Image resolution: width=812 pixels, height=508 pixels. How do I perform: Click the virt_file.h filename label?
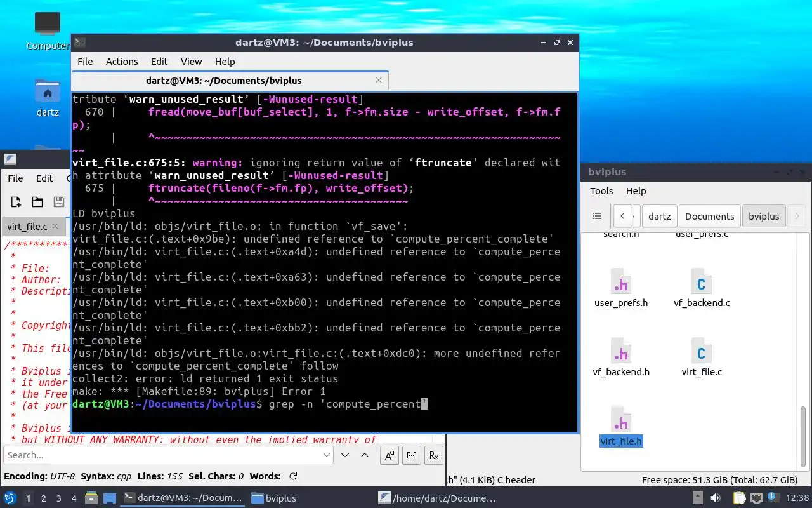(x=621, y=441)
